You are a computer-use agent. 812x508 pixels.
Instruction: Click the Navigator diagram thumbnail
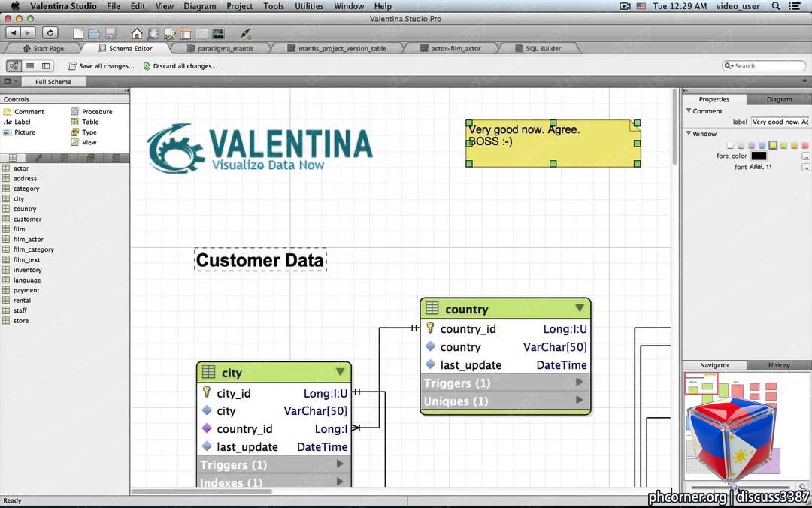(x=747, y=426)
